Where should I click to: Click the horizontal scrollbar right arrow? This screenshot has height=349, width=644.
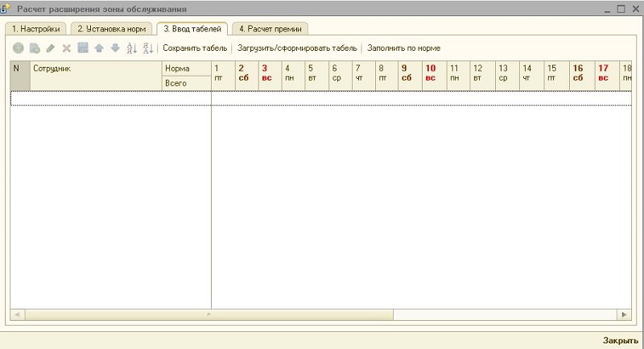(625, 314)
